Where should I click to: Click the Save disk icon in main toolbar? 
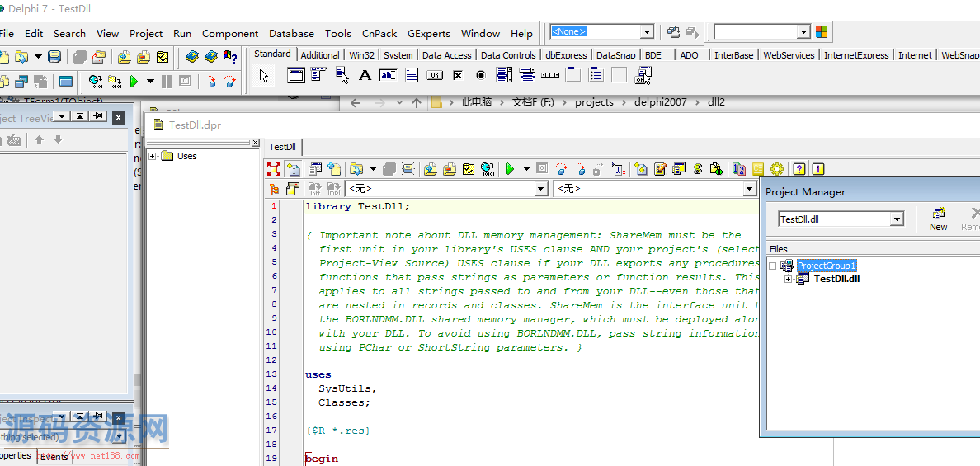[x=54, y=57]
